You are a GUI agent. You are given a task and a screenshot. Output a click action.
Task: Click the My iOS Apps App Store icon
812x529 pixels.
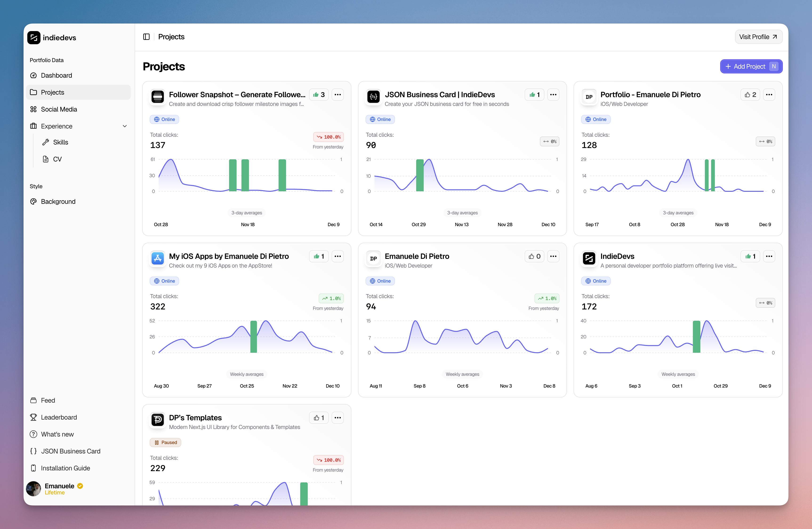coord(158,259)
